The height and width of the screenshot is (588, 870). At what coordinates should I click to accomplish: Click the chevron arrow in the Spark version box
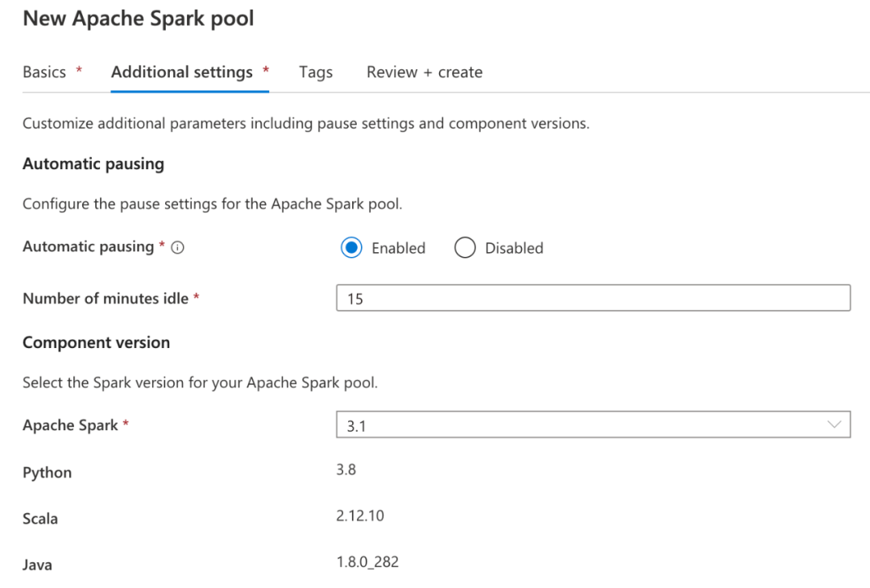[835, 424]
